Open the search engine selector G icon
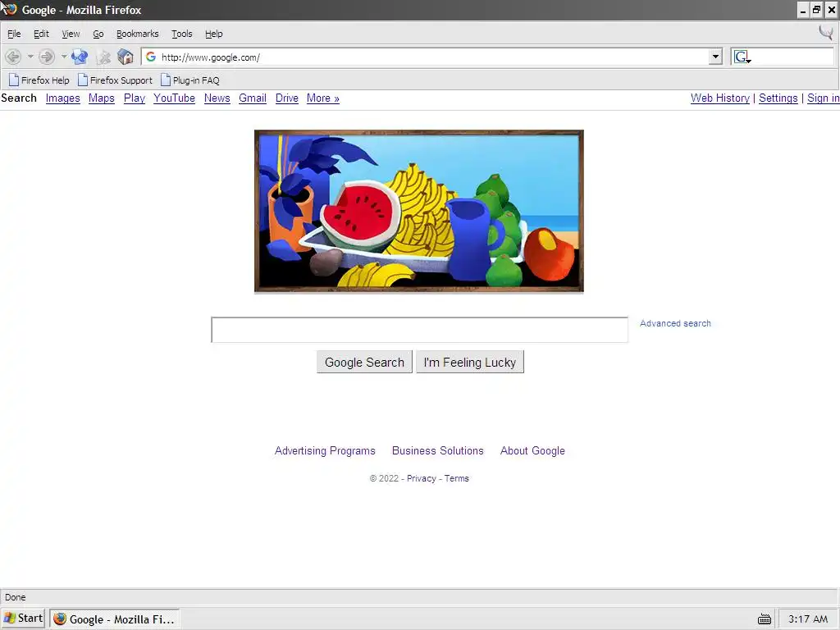 point(742,57)
